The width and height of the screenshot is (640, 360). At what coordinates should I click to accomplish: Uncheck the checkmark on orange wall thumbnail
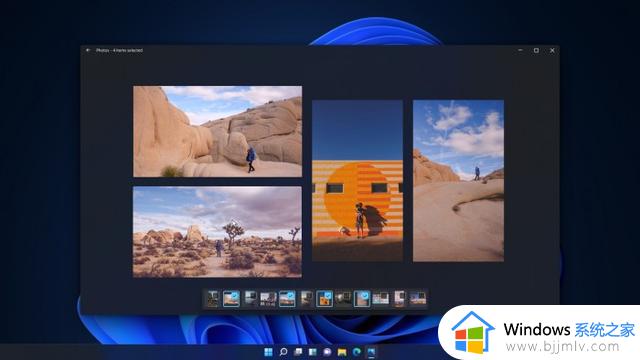pyautogui.click(x=328, y=296)
